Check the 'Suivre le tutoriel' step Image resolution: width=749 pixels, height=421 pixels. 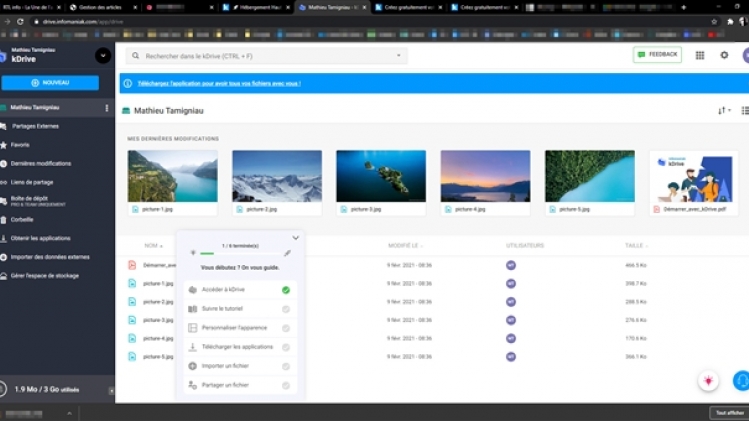(x=286, y=309)
